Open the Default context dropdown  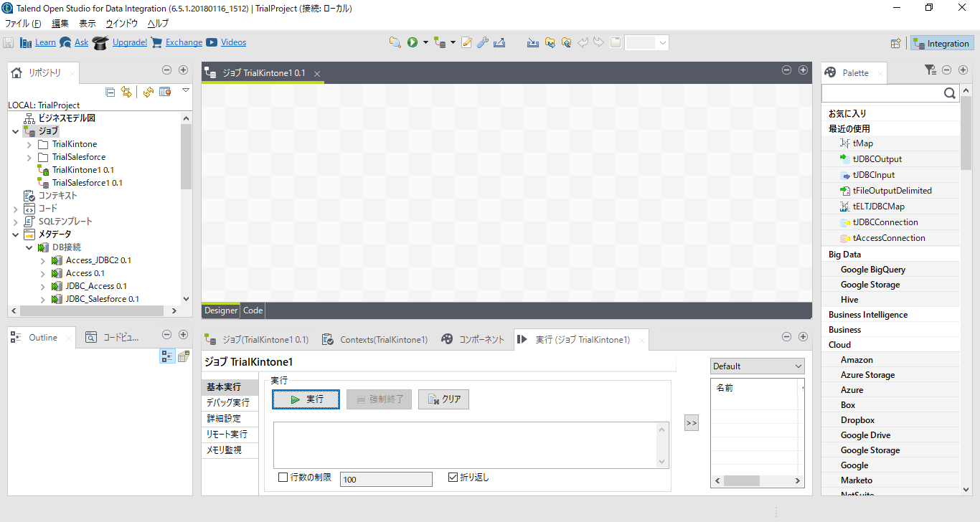click(x=757, y=366)
